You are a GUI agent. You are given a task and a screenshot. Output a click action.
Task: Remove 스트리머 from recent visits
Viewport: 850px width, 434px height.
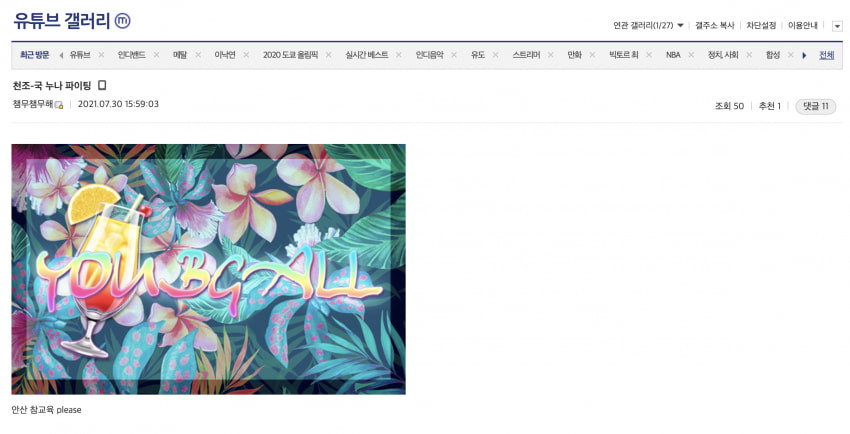[550, 55]
